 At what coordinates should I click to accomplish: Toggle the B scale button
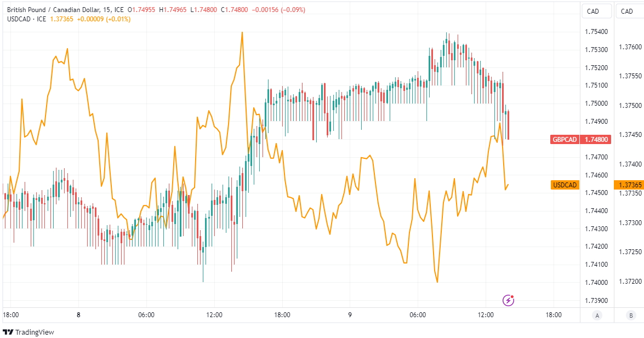[x=631, y=315]
